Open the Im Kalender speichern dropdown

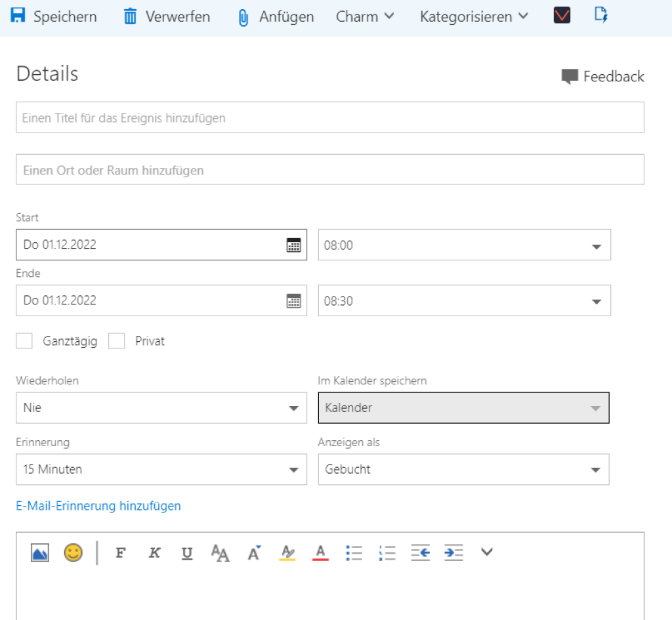[x=464, y=407]
